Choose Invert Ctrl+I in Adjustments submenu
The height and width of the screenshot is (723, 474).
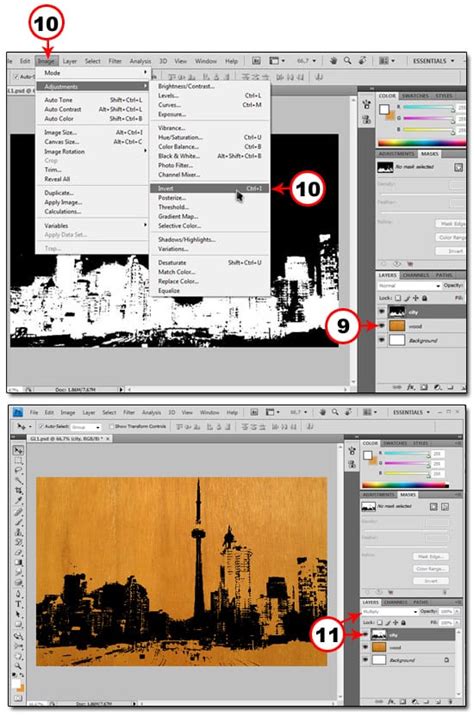click(210, 188)
